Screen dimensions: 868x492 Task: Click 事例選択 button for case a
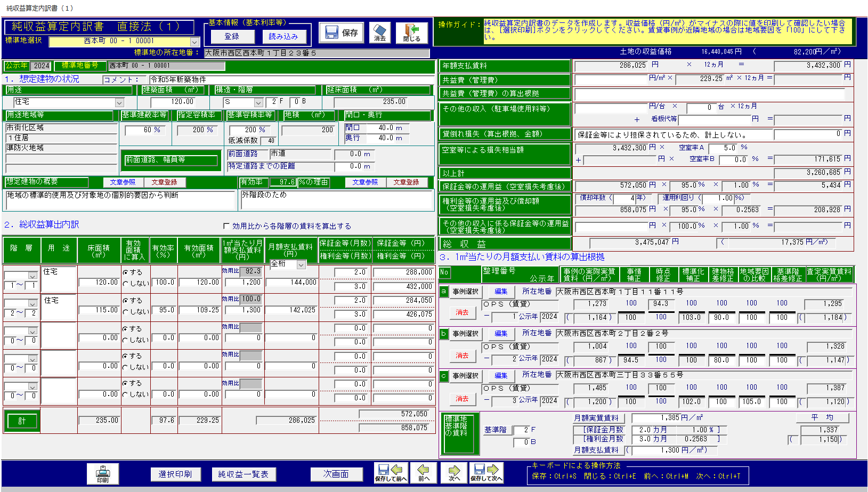coord(465,292)
